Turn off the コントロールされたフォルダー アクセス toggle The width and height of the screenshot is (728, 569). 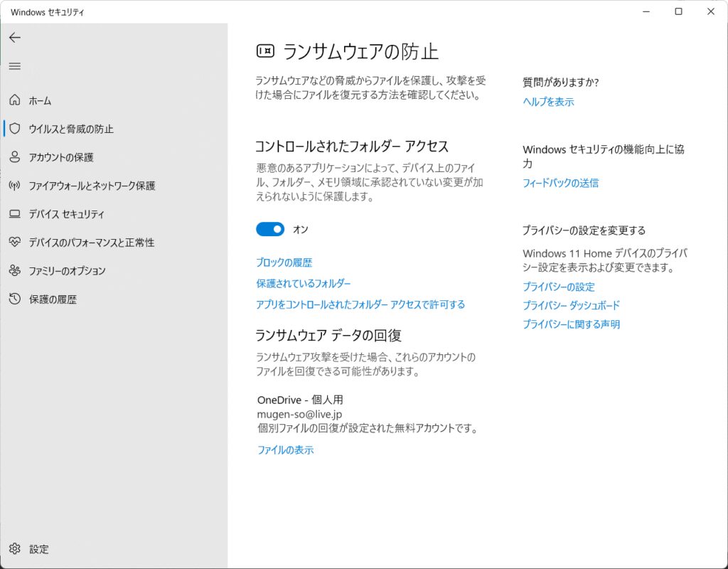tap(270, 229)
